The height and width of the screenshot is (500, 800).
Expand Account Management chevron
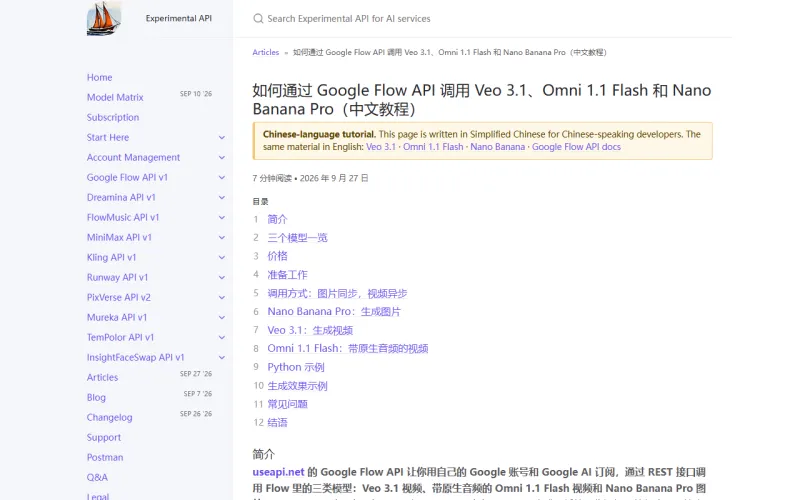(222, 158)
